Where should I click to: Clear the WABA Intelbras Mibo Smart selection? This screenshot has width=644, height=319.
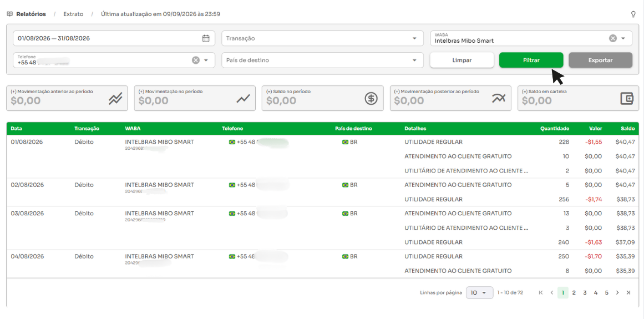tap(612, 38)
